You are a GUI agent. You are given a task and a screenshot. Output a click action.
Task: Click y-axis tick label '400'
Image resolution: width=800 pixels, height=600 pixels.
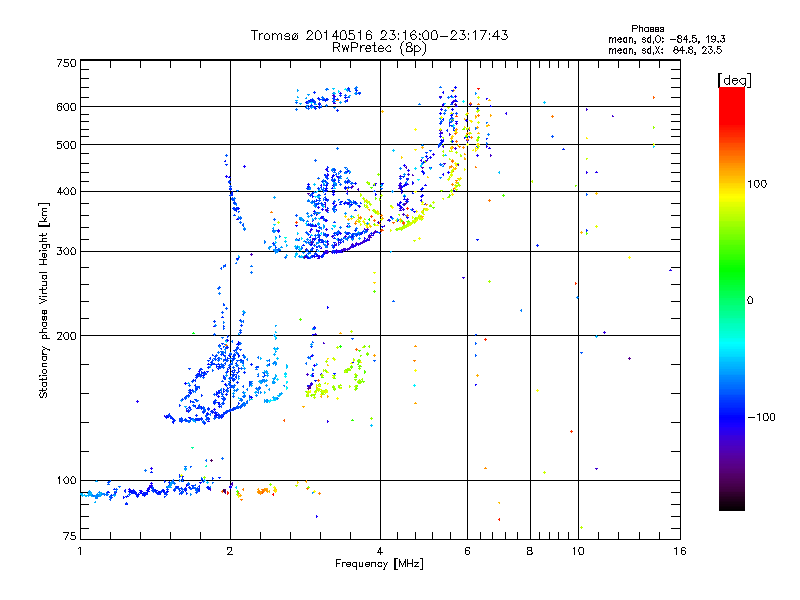66,191
